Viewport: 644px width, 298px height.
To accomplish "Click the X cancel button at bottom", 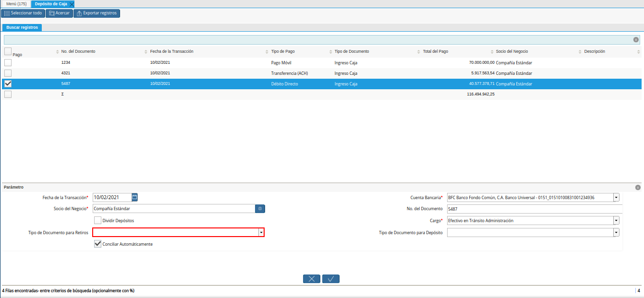I will tap(312, 279).
